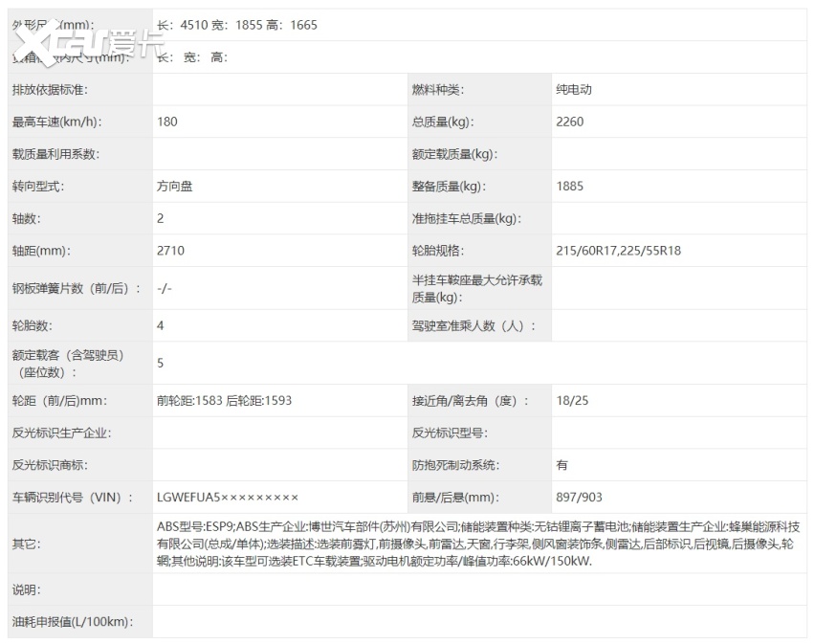Viewport: 815px width, 644px height.
Task: Select the front and rear track width values
Action: point(224,401)
